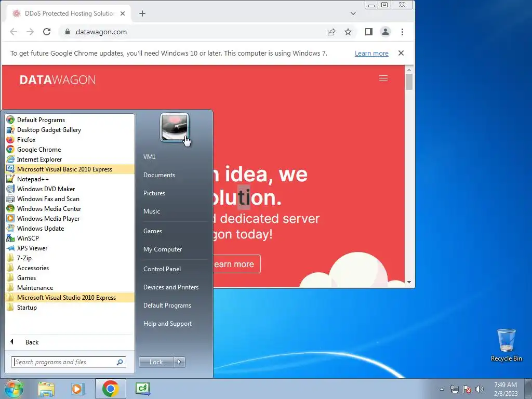
Task: Click the search magnifier icon in the Start menu
Action: pyautogui.click(x=119, y=362)
